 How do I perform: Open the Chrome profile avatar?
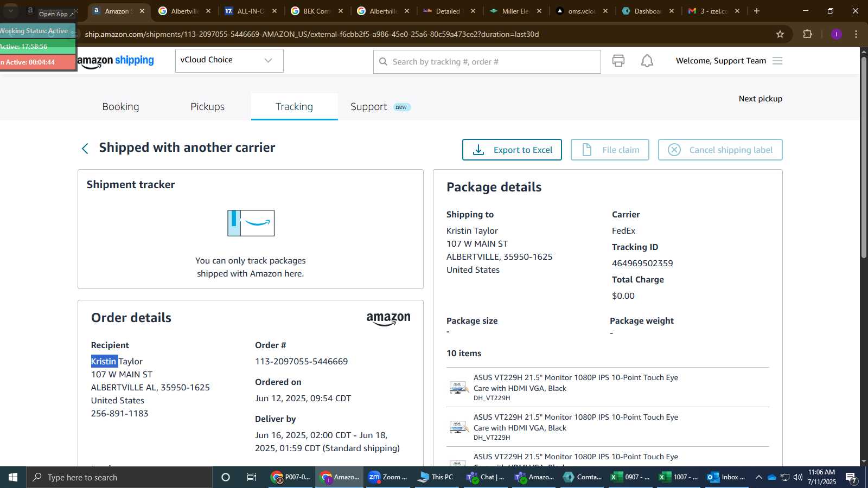click(836, 34)
